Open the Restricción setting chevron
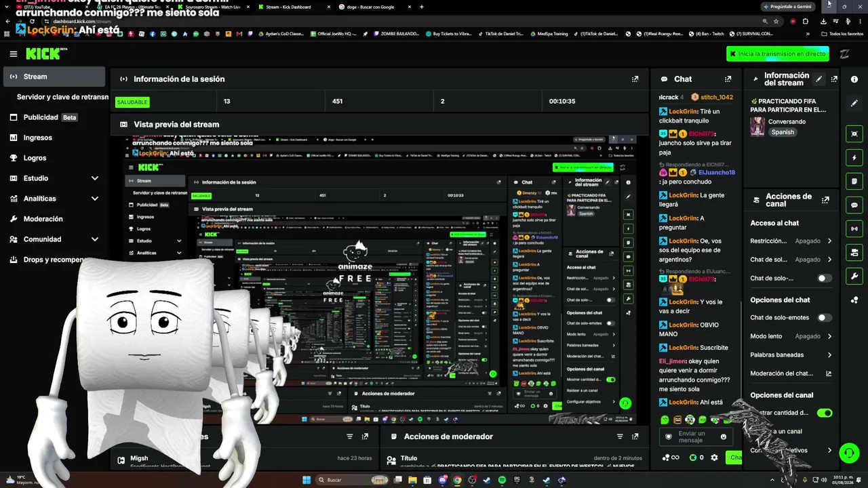Image resolution: width=868 pixels, height=488 pixels. point(829,241)
